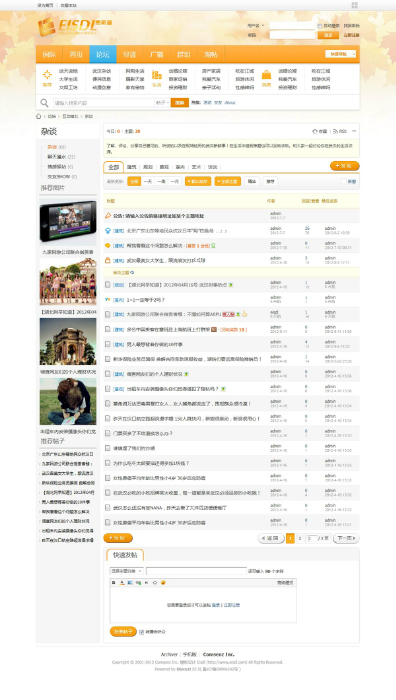
Task: Open the topic category select in quick post
Action: pyautogui.click(x=127, y=571)
